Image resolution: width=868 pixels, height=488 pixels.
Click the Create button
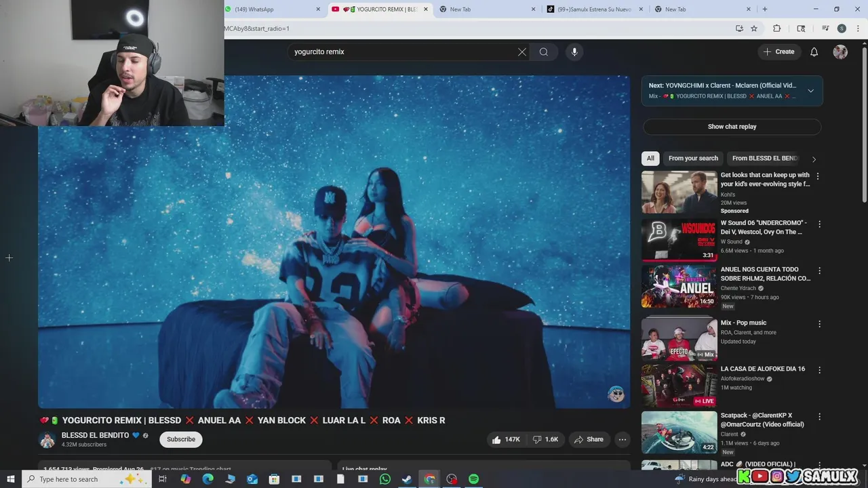click(778, 52)
